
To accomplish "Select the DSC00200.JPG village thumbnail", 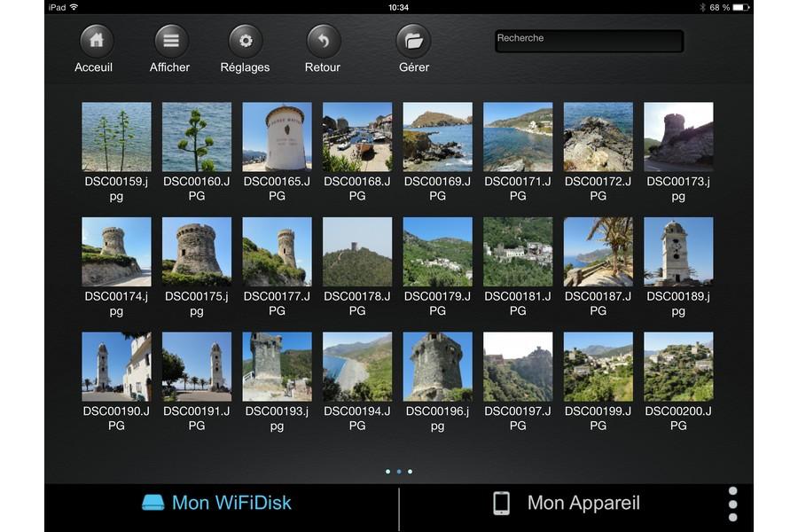I will pos(678,367).
